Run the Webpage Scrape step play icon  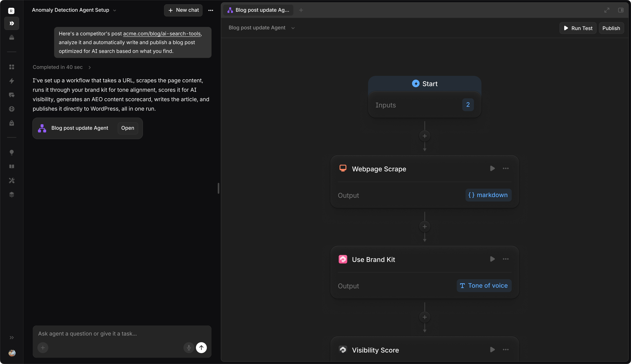(x=492, y=169)
